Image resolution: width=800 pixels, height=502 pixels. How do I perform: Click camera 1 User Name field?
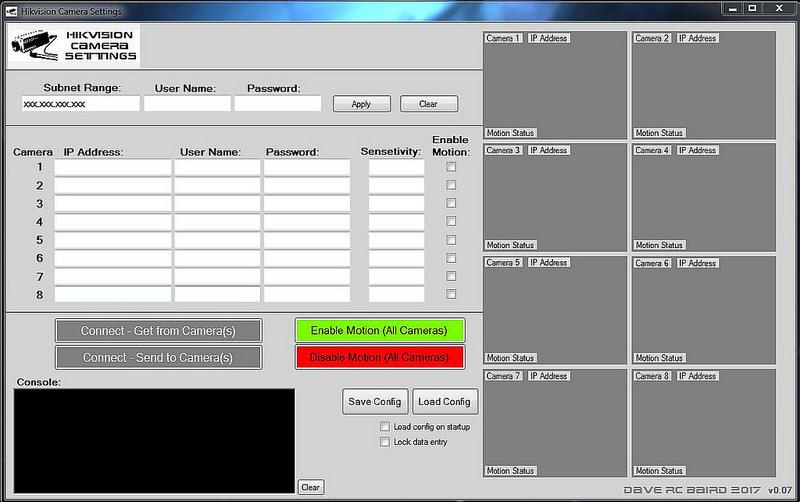217,167
